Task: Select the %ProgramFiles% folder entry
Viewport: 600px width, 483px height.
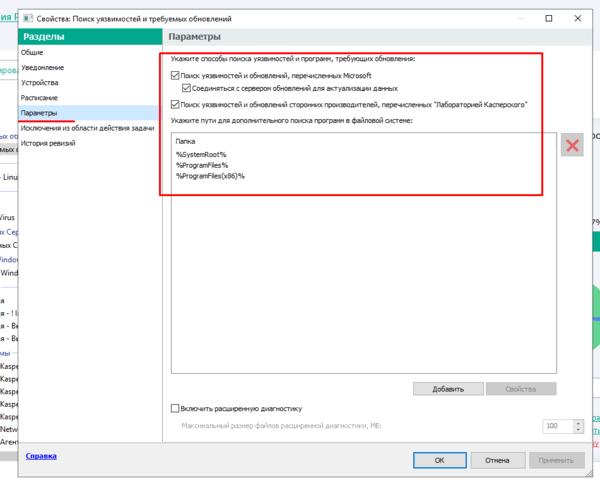Action: point(202,165)
